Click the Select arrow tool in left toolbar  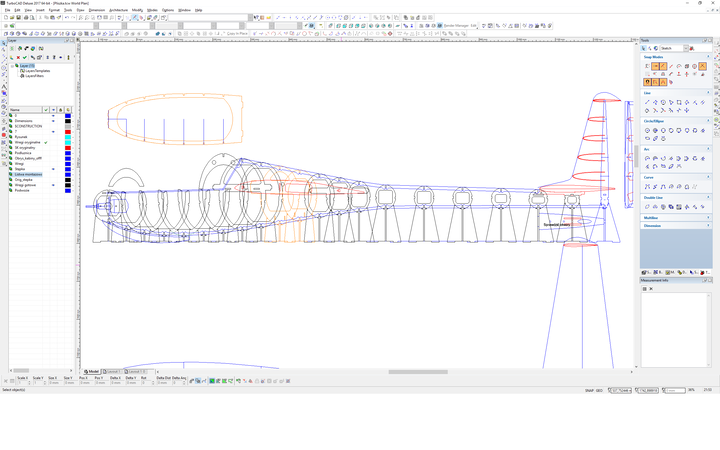4,43
